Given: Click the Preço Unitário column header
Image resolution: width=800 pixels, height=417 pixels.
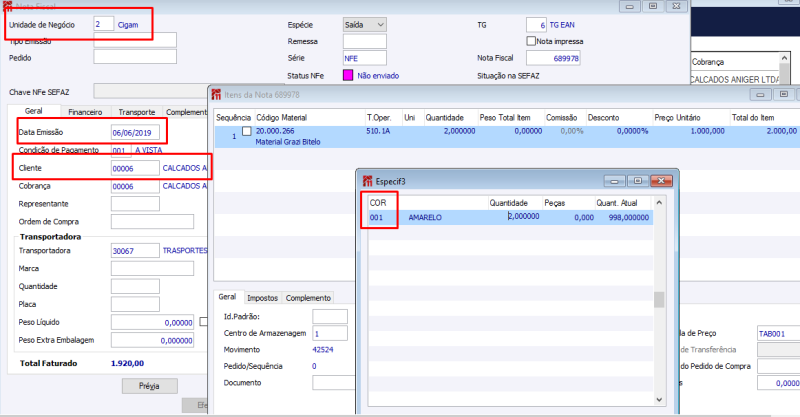Looking at the screenshot, I should click(x=678, y=117).
